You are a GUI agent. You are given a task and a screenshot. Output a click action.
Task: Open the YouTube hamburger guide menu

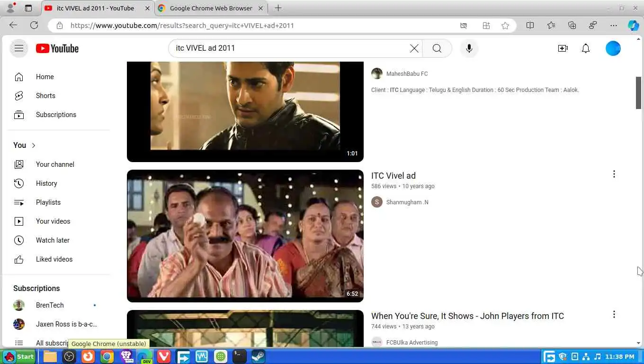tap(19, 48)
